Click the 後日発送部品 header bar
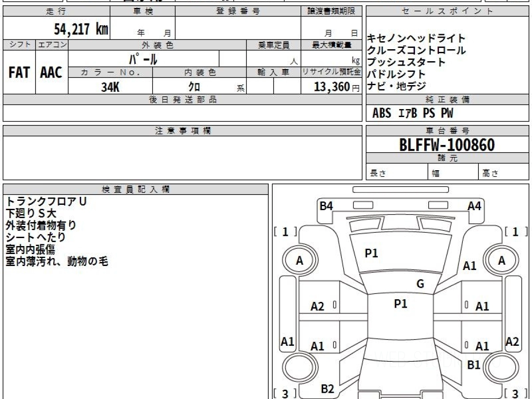Viewport: 532px width, 399px height. click(183, 100)
